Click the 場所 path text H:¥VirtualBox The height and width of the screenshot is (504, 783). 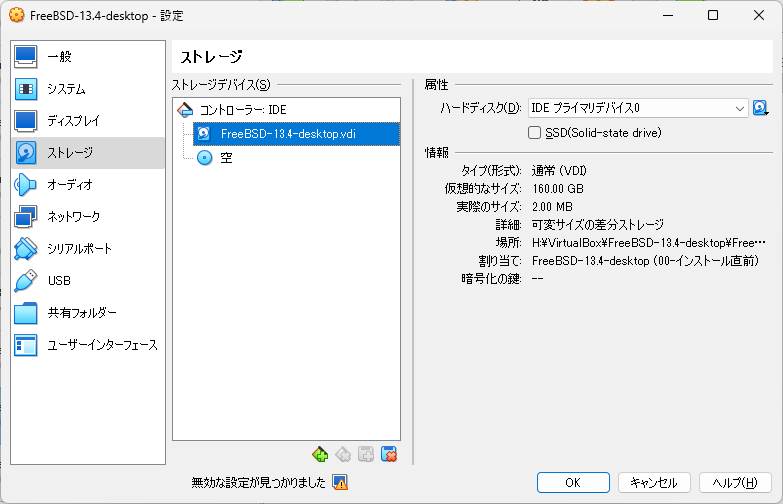pos(648,243)
